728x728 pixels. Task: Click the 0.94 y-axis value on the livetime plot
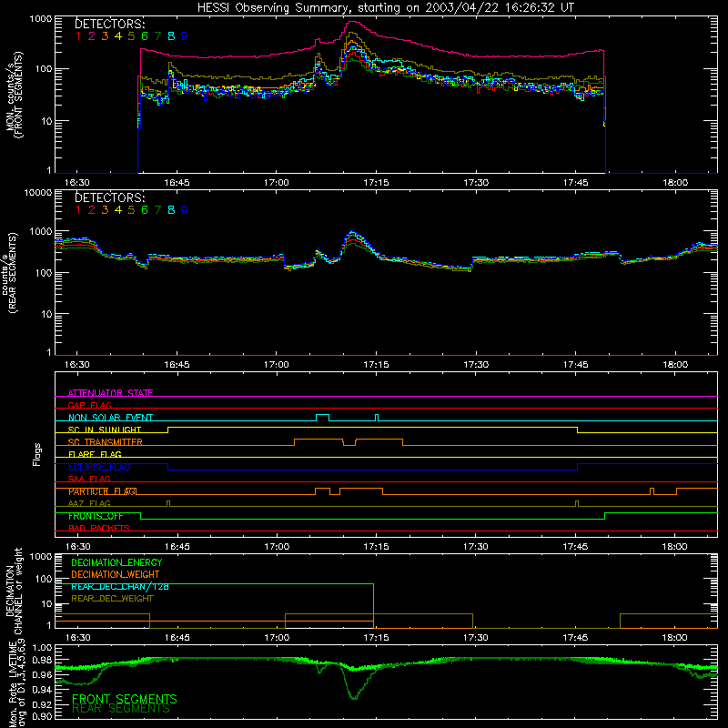point(42,689)
